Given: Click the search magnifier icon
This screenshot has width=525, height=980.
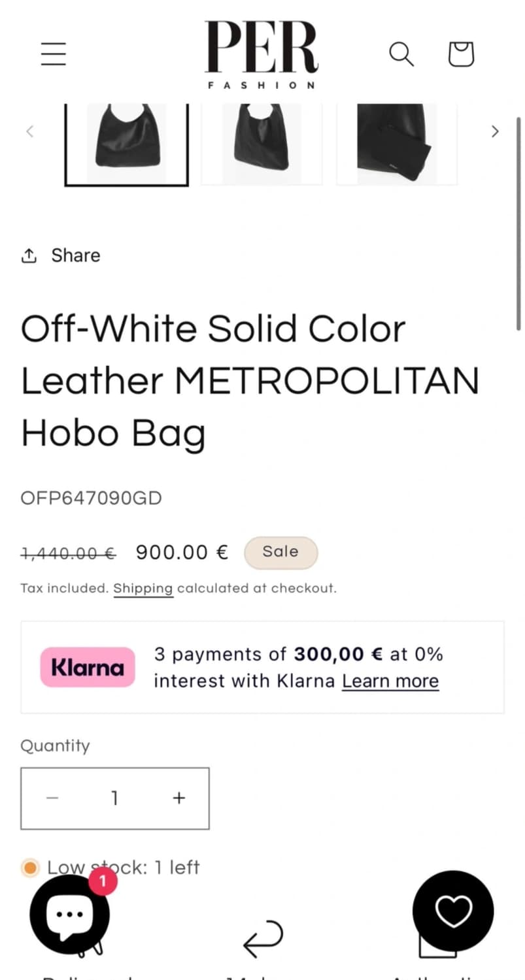Looking at the screenshot, I should pos(401,54).
